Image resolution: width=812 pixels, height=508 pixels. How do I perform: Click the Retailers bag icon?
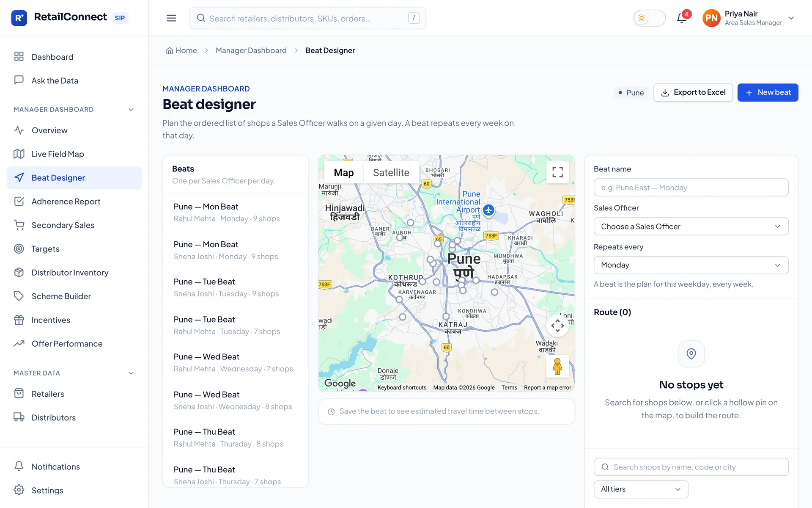(x=19, y=394)
